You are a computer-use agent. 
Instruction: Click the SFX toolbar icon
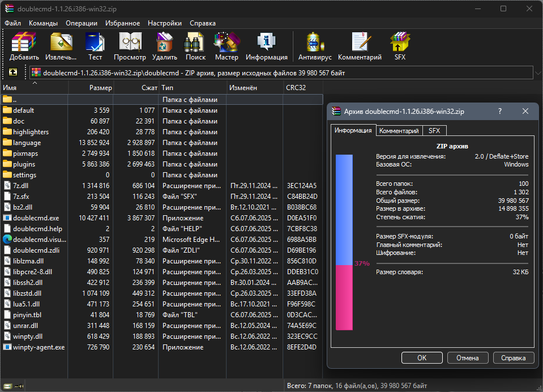tap(400, 41)
